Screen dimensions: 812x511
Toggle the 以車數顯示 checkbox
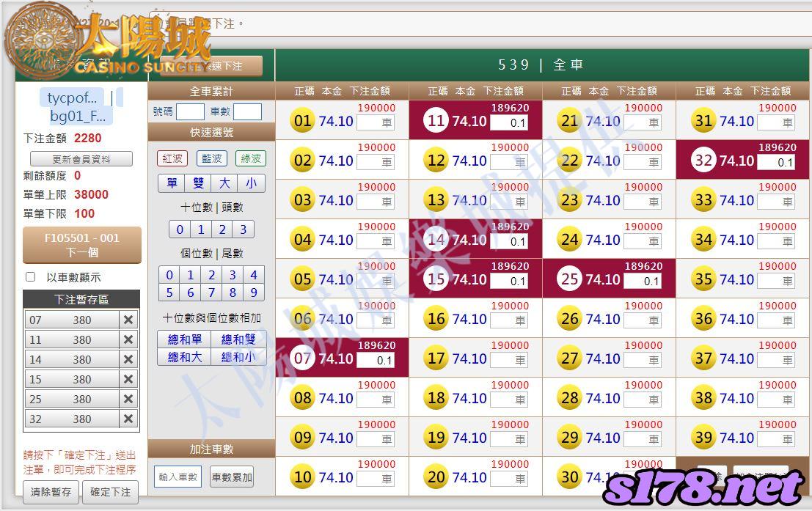tap(31, 277)
